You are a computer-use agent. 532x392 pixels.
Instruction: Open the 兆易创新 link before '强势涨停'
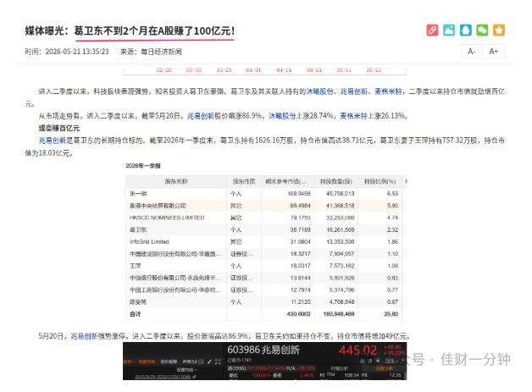click(x=84, y=336)
